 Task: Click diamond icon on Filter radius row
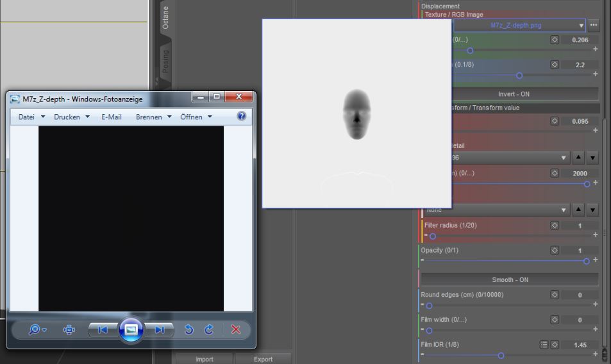[555, 226]
